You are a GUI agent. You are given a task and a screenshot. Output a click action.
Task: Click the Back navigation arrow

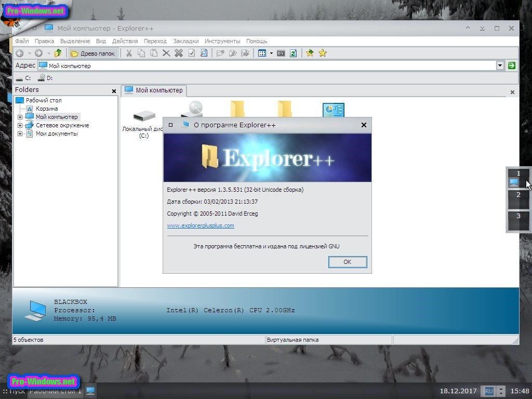pyautogui.click(x=20, y=54)
